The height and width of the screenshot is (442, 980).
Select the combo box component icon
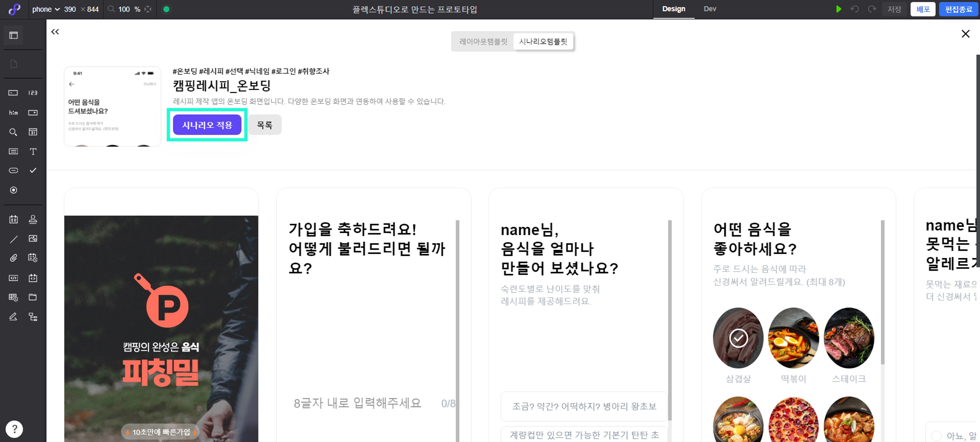[x=33, y=113]
